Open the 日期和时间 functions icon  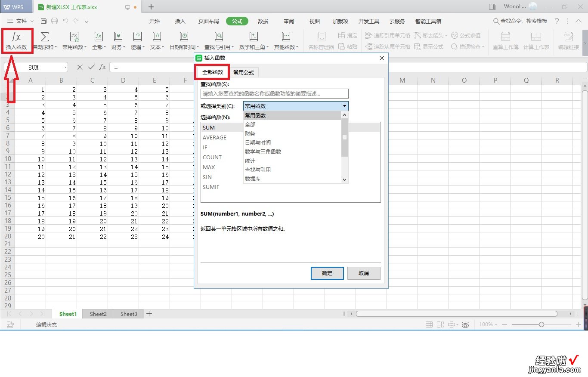coord(184,37)
